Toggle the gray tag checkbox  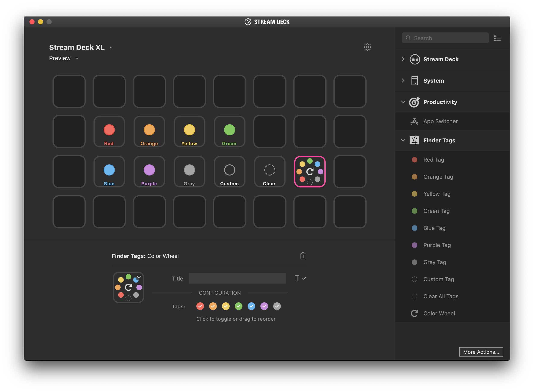(277, 306)
